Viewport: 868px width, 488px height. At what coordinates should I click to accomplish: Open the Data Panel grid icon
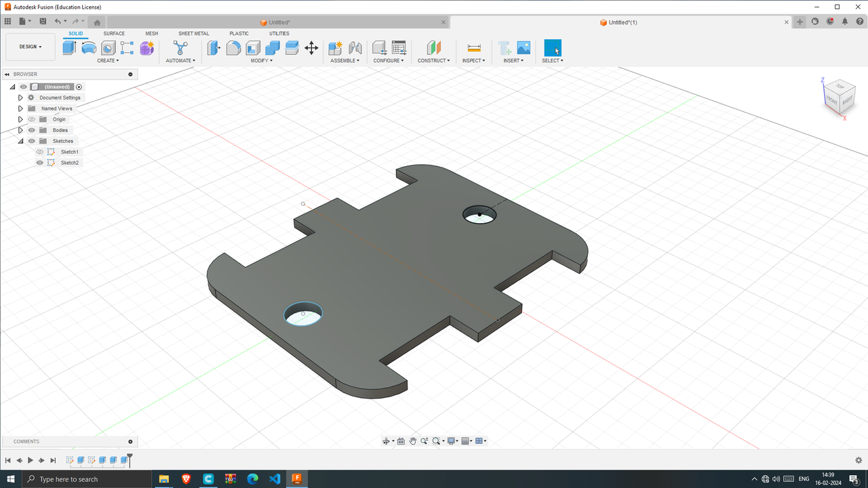point(7,22)
